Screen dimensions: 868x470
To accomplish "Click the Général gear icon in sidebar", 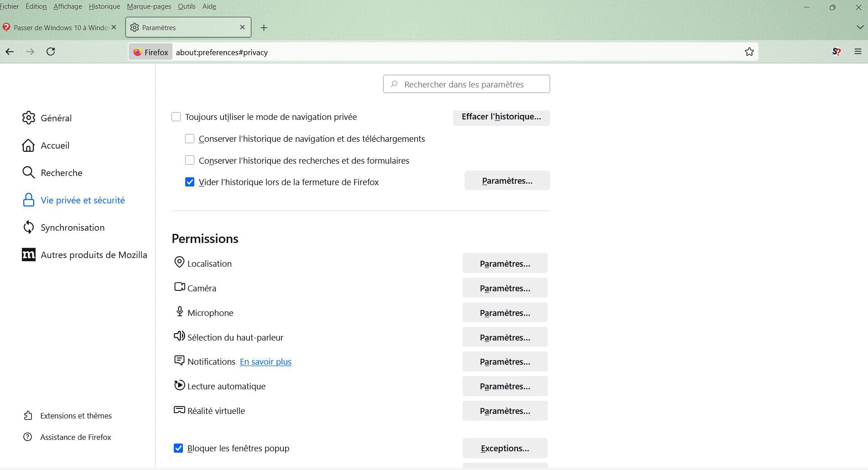I will tap(28, 118).
